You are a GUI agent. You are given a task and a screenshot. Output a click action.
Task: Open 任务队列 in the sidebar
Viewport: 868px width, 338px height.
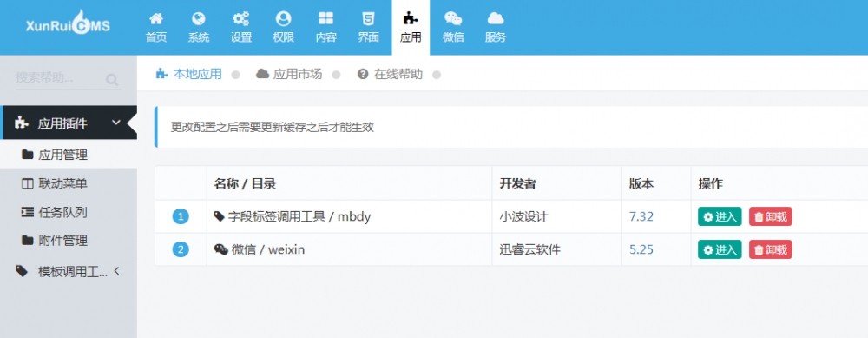pos(69,212)
